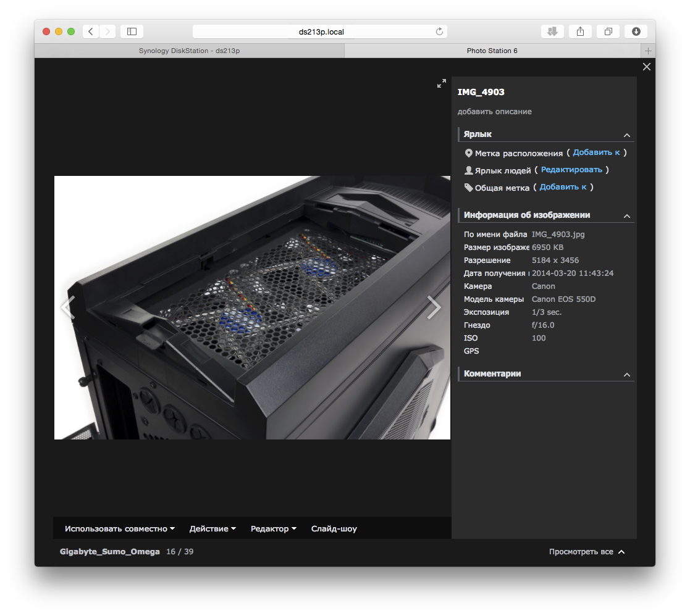
Task: Click the GPS label
Action: pos(471,351)
